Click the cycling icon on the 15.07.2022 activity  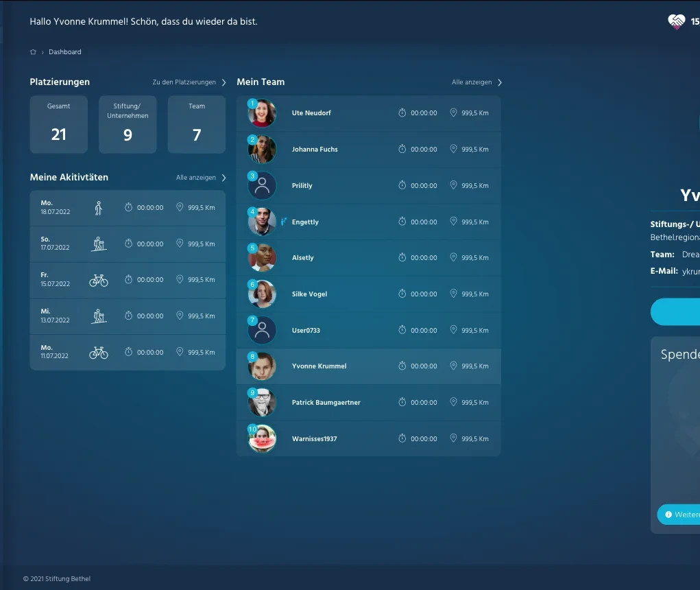pos(99,279)
